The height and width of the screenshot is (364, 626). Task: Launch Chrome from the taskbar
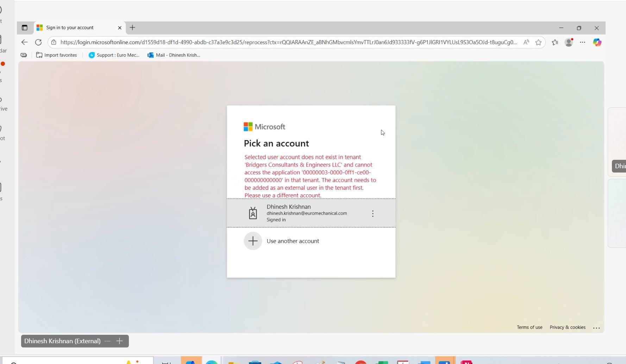(361, 362)
